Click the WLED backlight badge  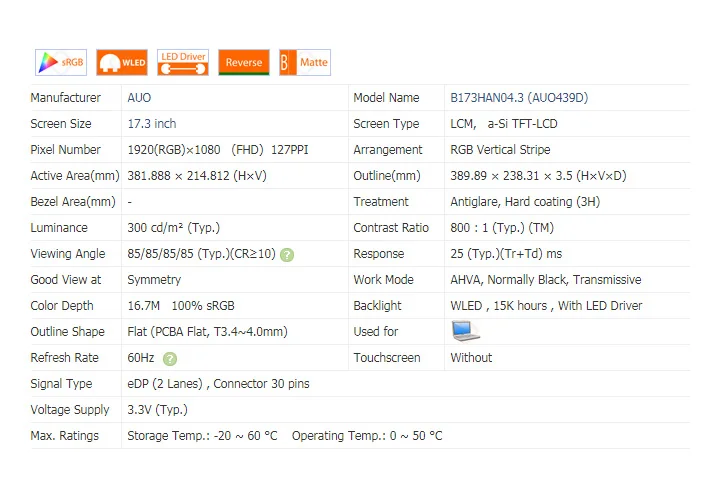[122, 62]
